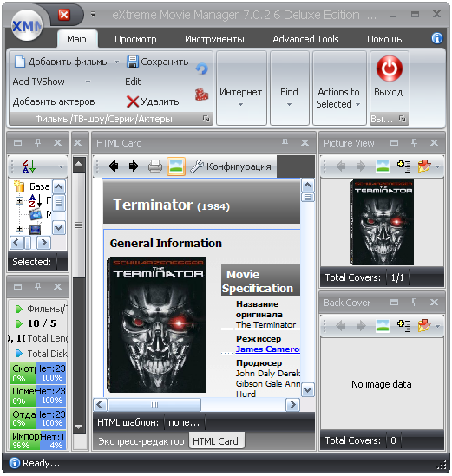Screen dimensions: 452x476
Task: Previous cover in Back Cover toolbar
Action: pyautogui.click(x=341, y=326)
